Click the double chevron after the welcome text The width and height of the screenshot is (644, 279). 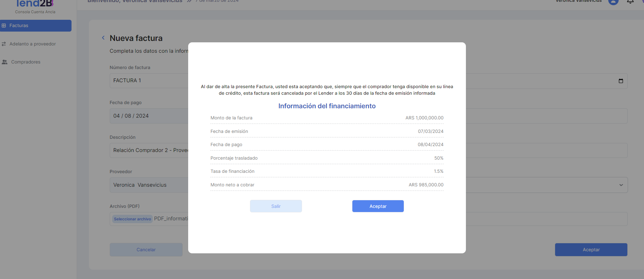pyautogui.click(x=189, y=1)
